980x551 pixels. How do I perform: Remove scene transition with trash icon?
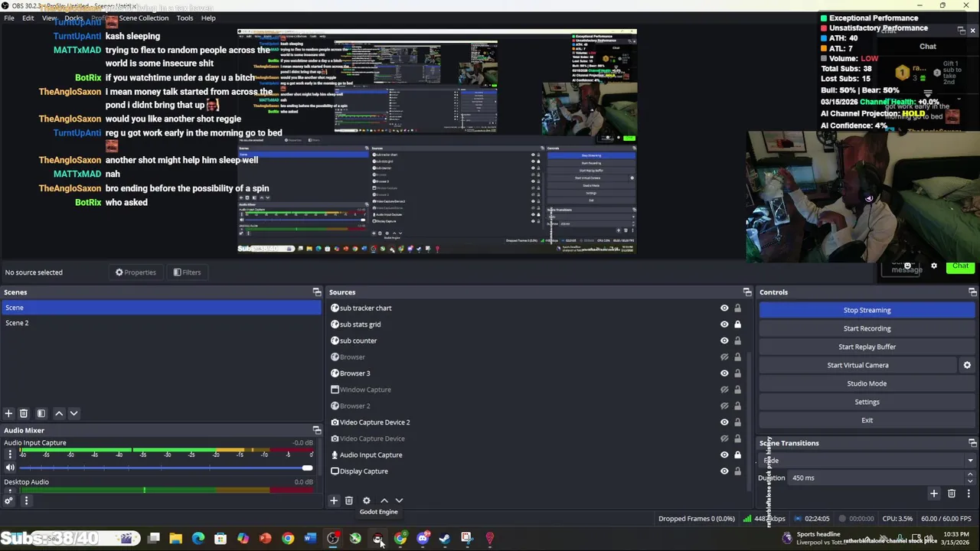click(952, 494)
